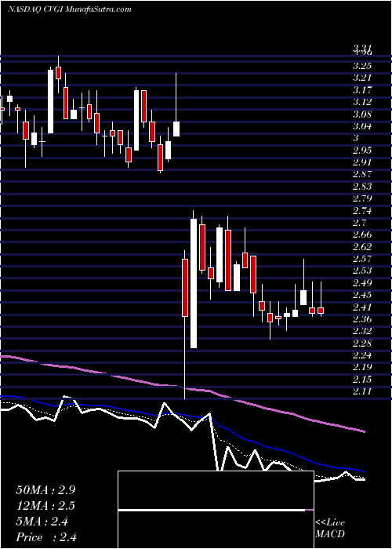Click the 2.62 price axis label

362,247
